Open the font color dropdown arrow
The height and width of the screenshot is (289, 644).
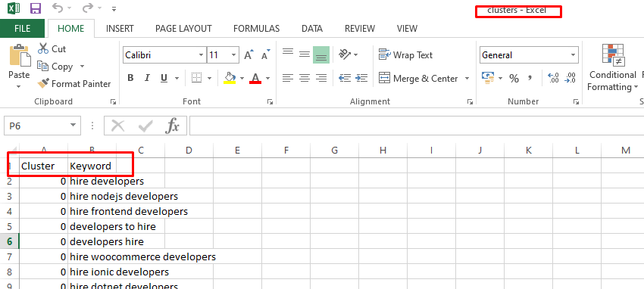pyautogui.click(x=267, y=78)
